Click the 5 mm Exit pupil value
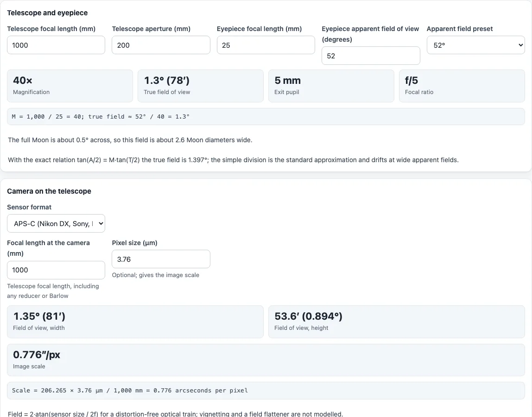The height and width of the screenshot is (417, 532). coord(287,81)
